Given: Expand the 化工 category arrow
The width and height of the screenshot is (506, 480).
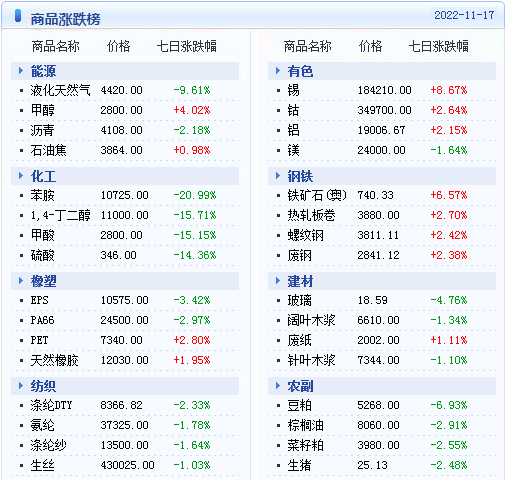Looking at the screenshot, I should [x=21, y=176].
